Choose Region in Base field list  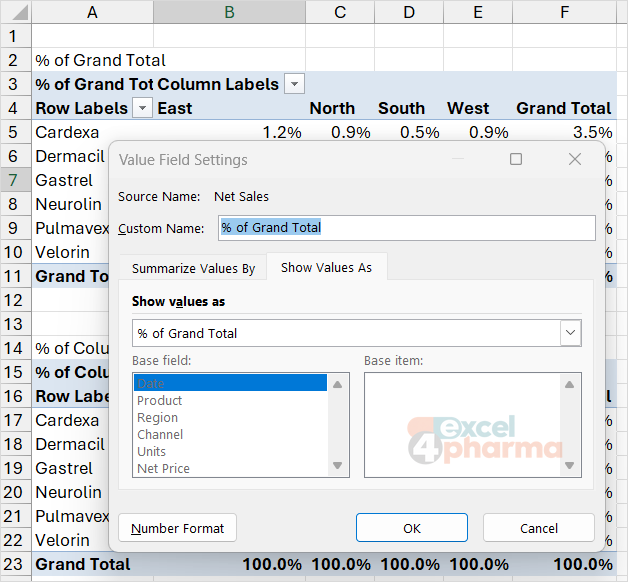[x=230, y=417]
